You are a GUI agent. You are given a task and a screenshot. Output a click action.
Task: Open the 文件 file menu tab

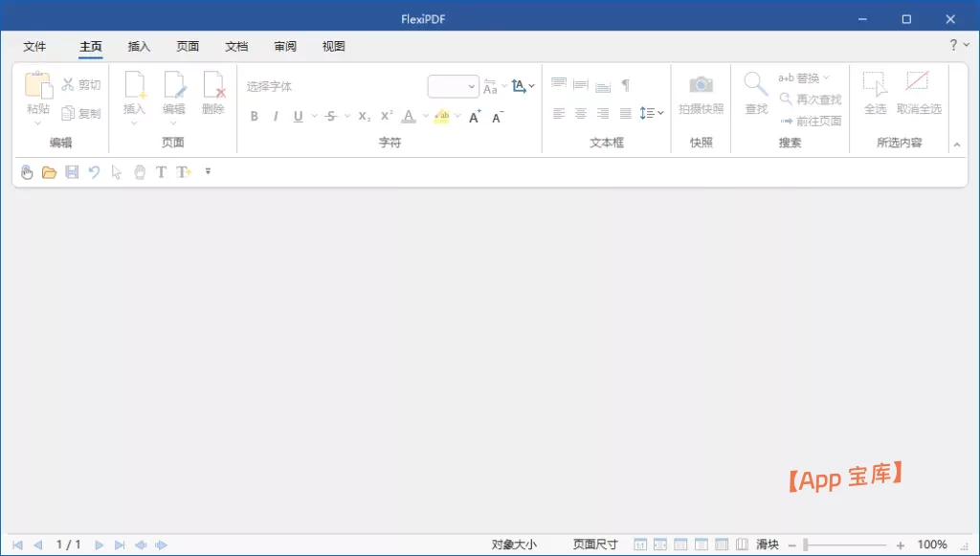(34, 46)
